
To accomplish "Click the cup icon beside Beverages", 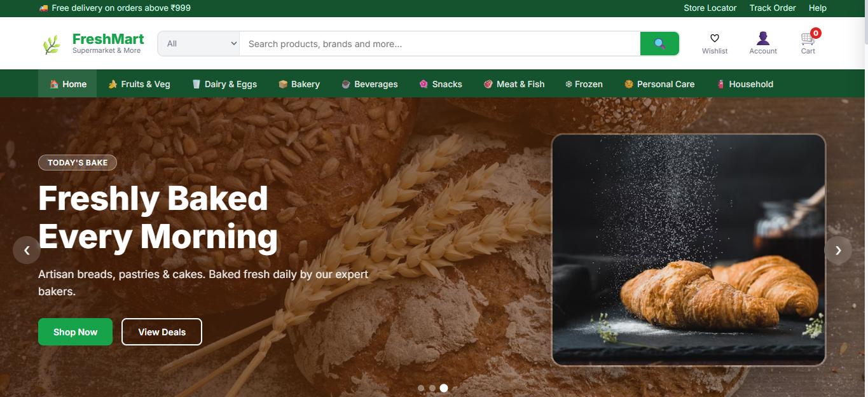I will [x=346, y=84].
